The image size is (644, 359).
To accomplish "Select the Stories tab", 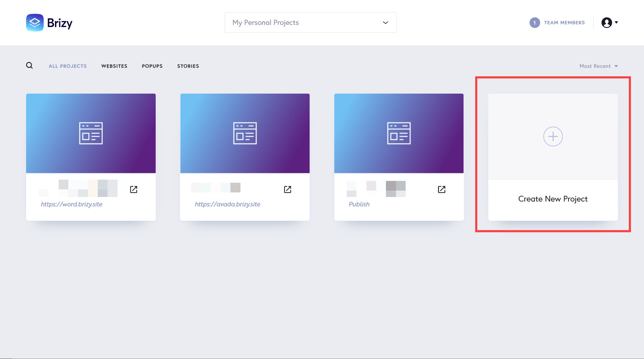I will [x=188, y=66].
